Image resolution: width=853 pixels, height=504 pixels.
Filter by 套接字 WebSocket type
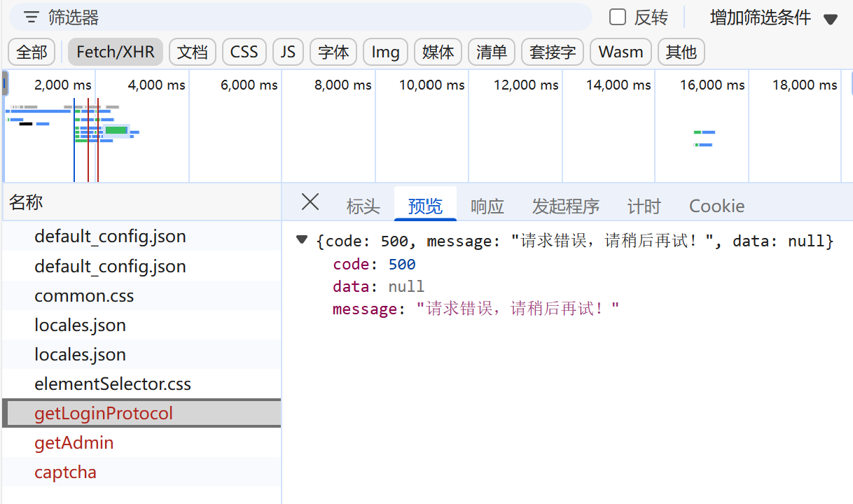553,52
